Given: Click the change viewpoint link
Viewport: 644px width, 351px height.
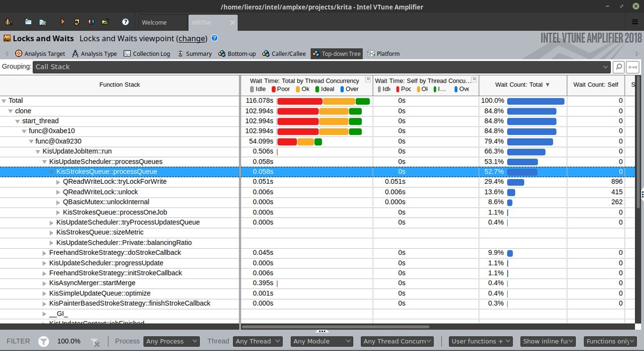Looking at the screenshot, I should tap(192, 38).
